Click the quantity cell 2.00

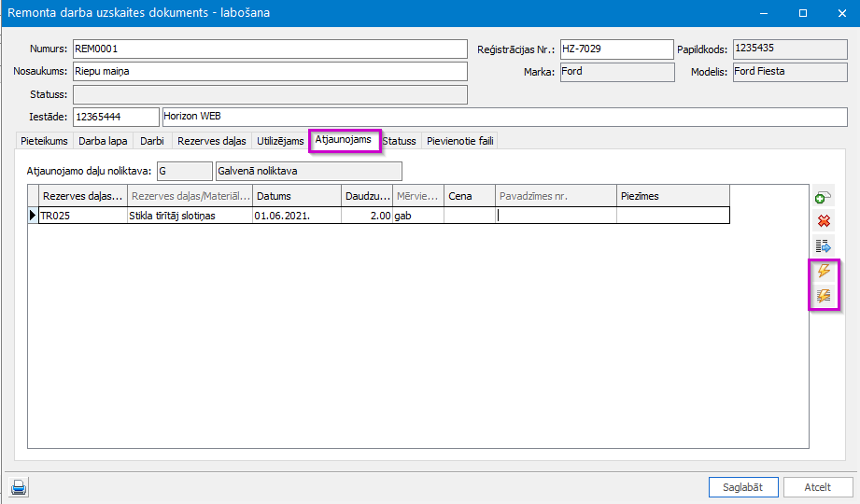pyautogui.click(x=367, y=216)
